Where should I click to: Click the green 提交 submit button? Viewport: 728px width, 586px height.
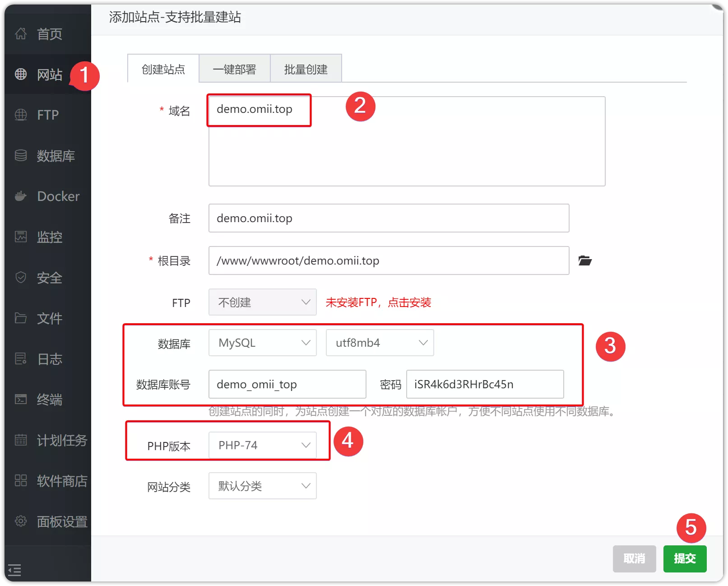click(x=684, y=558)
